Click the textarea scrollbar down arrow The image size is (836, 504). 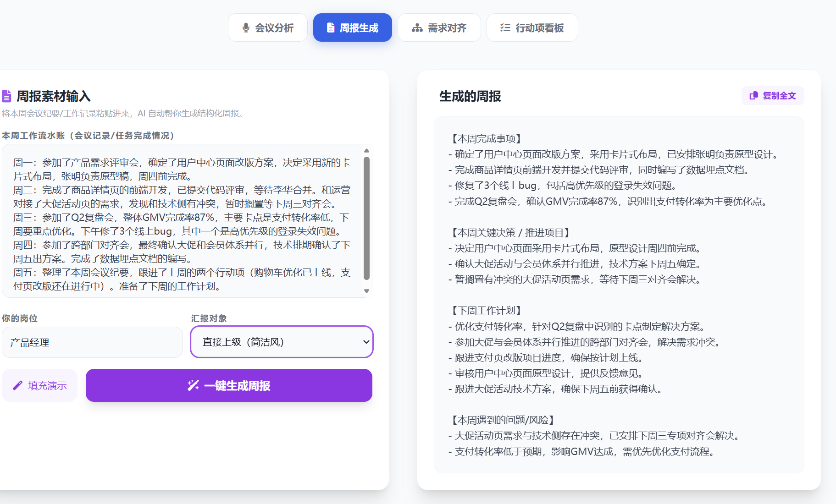click(x=366, y=291)
